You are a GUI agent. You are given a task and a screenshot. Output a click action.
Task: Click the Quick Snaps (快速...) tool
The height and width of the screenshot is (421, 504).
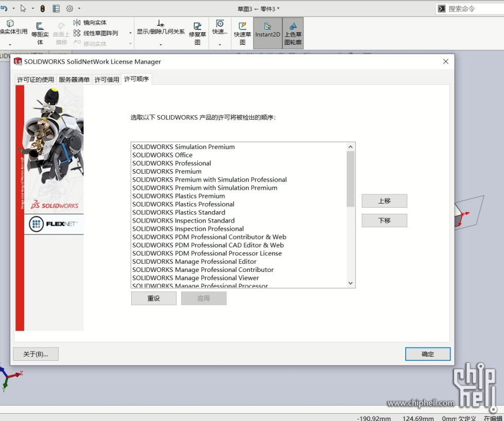(220, 28)
